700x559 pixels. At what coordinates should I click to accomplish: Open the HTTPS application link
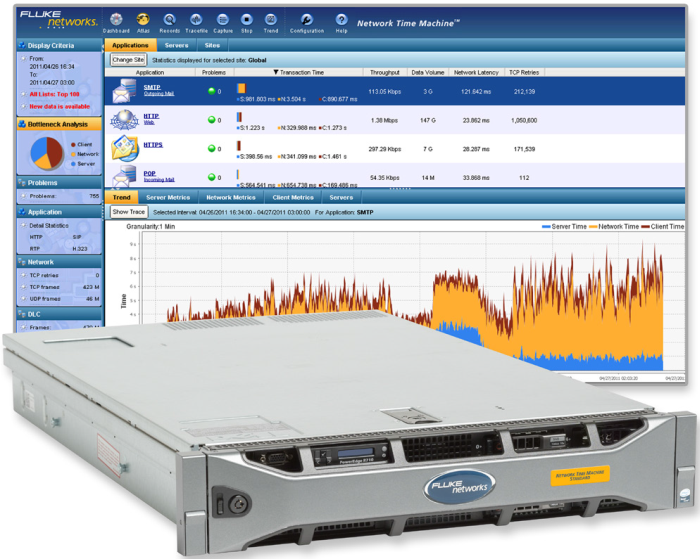(x=153, y=145)
